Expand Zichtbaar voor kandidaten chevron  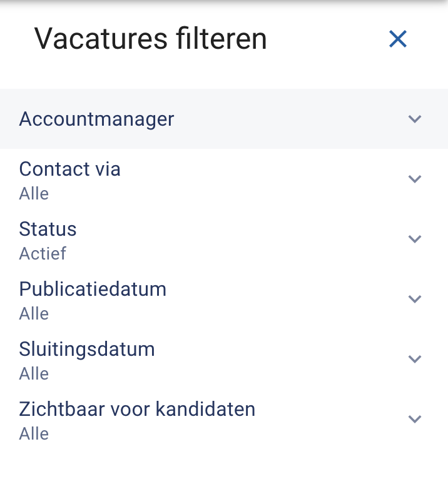(x=415, y=418)
